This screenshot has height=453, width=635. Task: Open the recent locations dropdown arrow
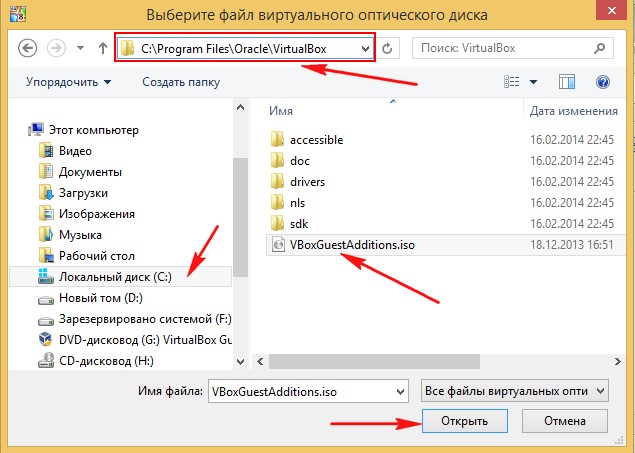[x=81, y=49]
